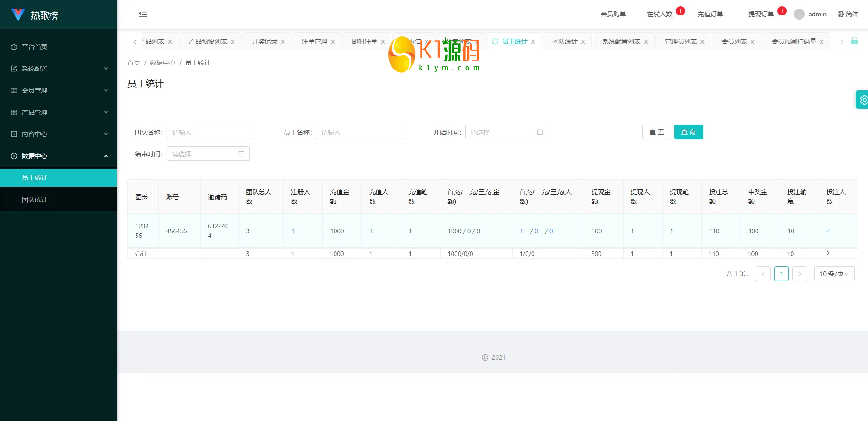868x421 pixels.
Task: Open 提现订单 in the top bar
Action: pos(761,14)
